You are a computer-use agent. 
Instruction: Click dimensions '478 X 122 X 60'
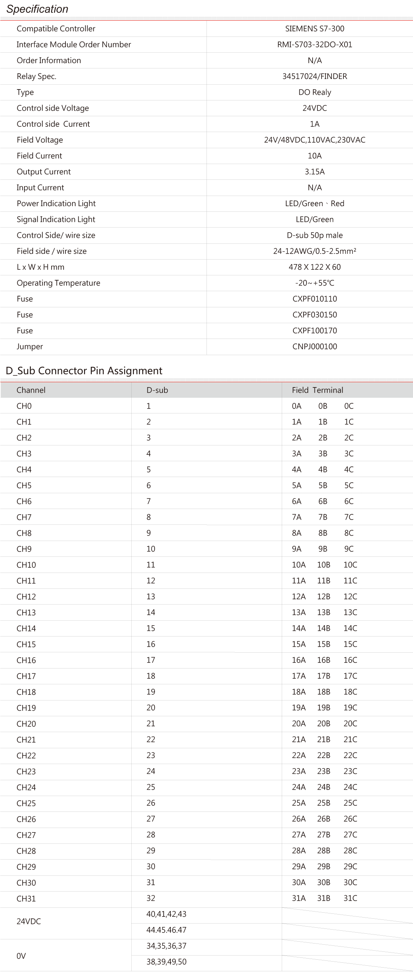(x=314, y=267)
